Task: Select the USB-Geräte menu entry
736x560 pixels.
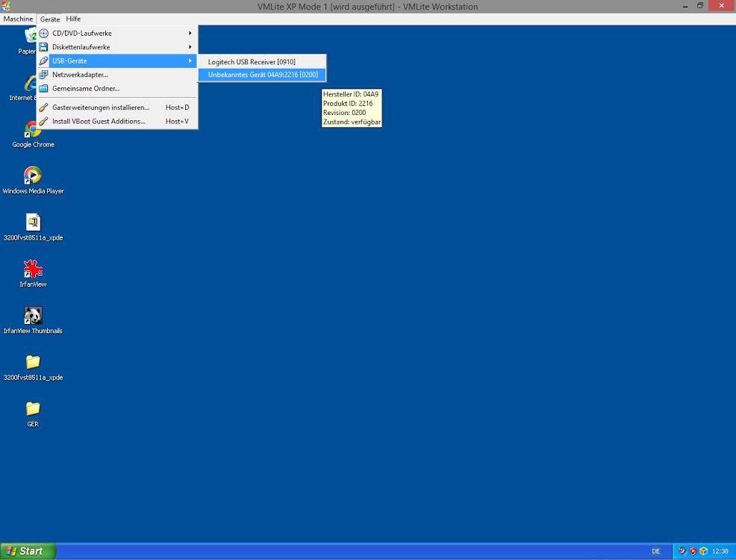Action: pos(116,61)
